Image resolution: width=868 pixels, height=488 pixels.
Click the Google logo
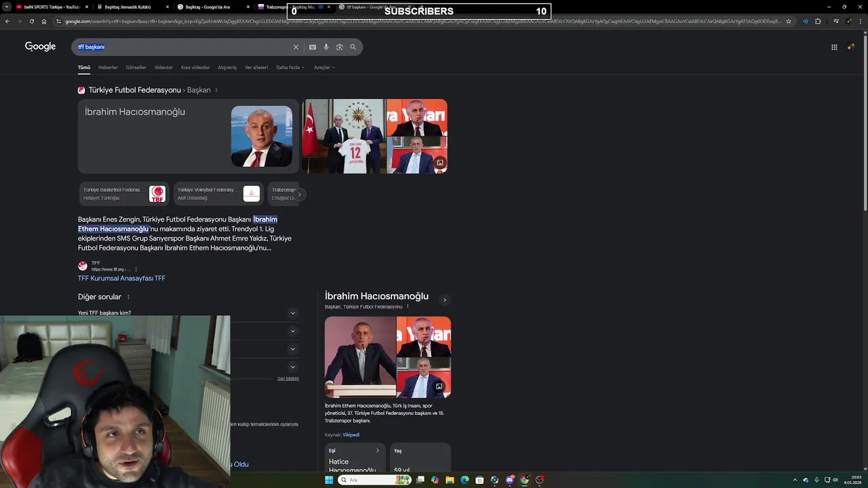tap(40, 47)
